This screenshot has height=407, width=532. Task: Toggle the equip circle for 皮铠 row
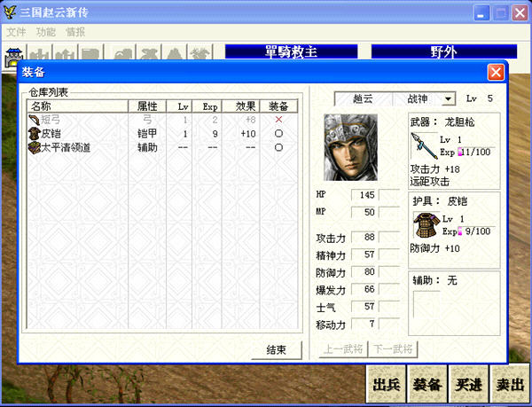click(278, 134)
